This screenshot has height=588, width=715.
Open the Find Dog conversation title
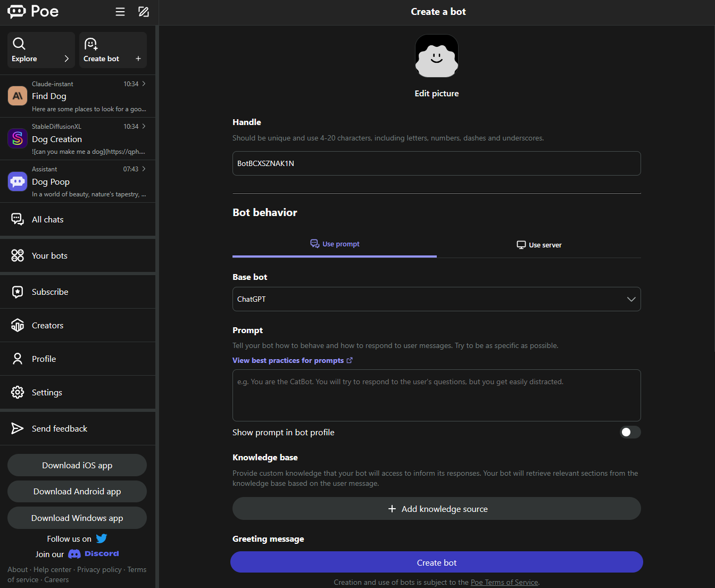click(x=49, y=96)
